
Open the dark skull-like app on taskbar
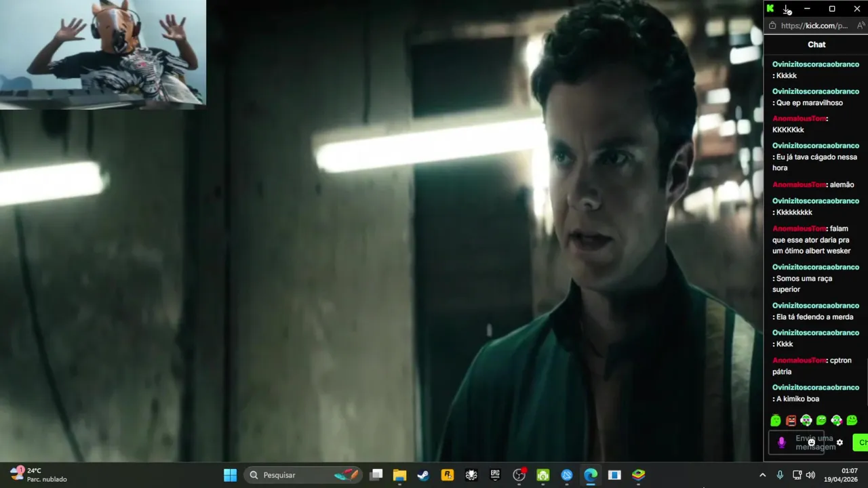coord(471,475)
